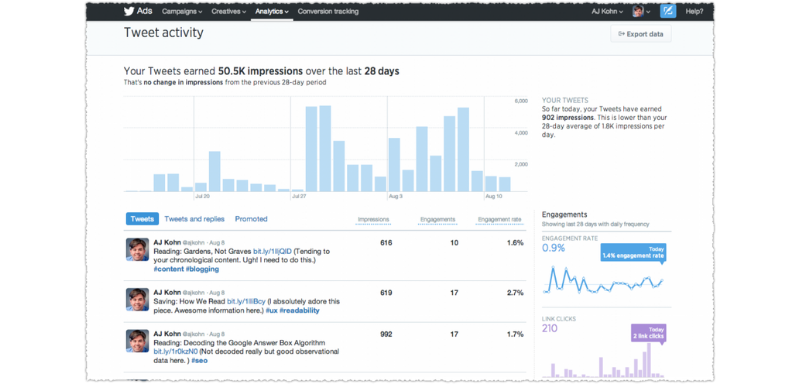Image resolution: width=800 pixels, height=384 pixels.
Task: Click the 1.7% engagement rate value
Action: [x=515, y=335]
